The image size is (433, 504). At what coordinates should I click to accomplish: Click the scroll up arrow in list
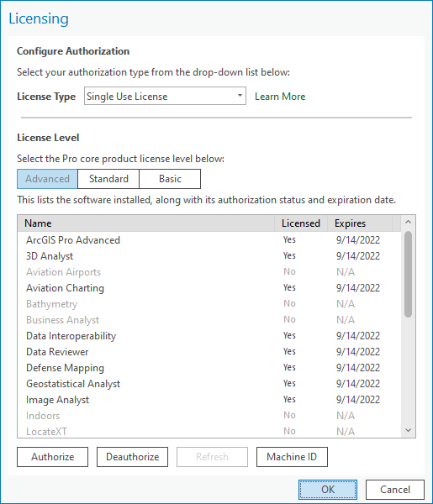coord(409,222)
